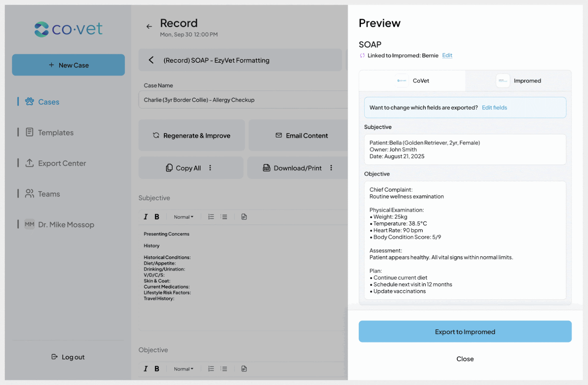588x385 pixels.
Task: Click the 'Presenting Concerns' text
Action: (x=166, y=234)
